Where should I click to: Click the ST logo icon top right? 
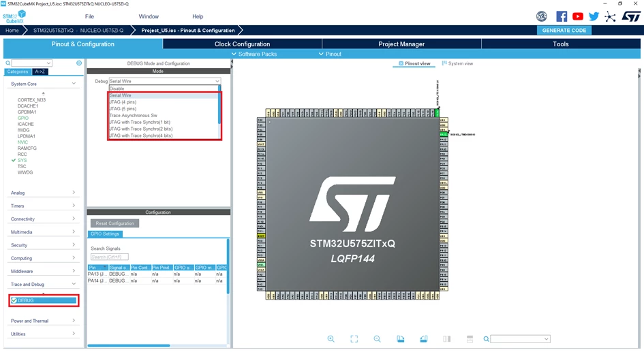(x=631, y=16)
